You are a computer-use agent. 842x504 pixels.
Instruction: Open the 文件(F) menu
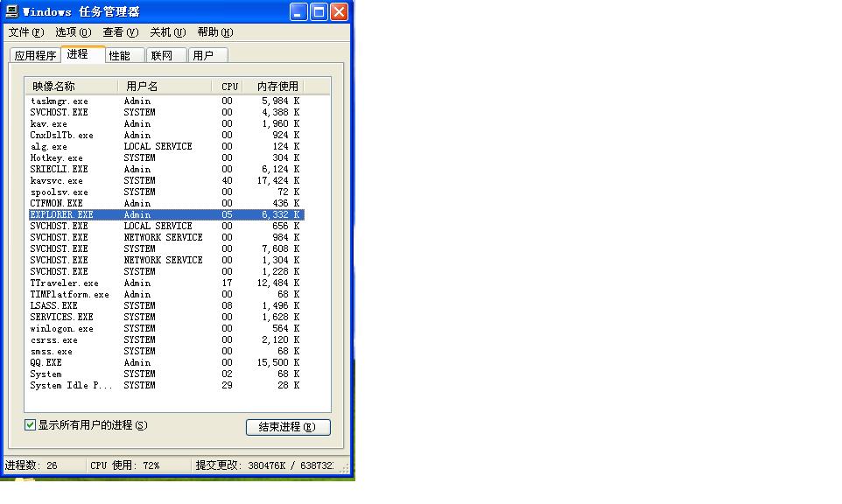[x=25, y=32]
